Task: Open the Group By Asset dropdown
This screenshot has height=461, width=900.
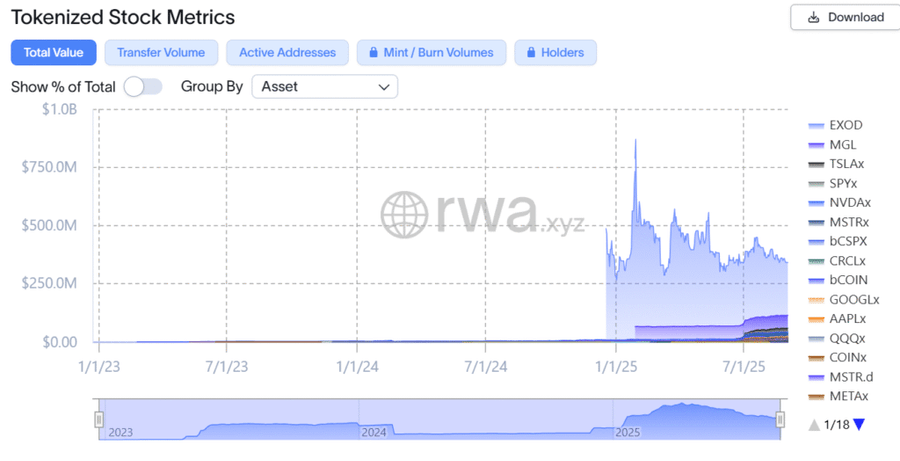Action: 324,87
